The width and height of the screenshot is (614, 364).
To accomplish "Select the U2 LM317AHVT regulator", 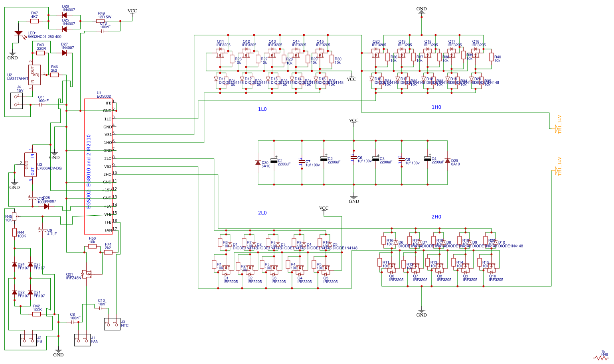I will pyautogui.click(x=34, y=75).
